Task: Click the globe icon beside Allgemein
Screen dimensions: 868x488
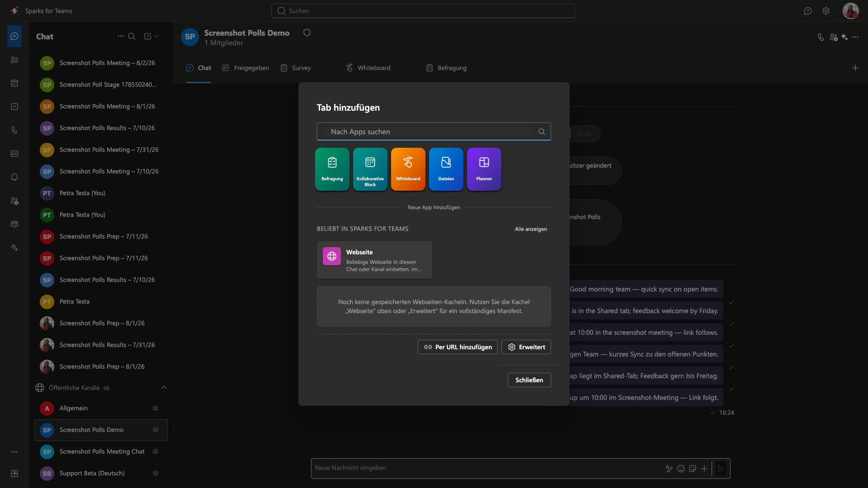Action: click(156, 408)
